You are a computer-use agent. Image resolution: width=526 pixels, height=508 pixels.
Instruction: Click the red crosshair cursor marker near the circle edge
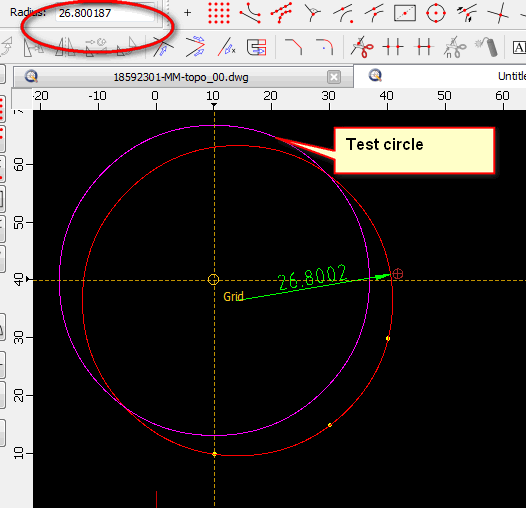tap(398, 273)
